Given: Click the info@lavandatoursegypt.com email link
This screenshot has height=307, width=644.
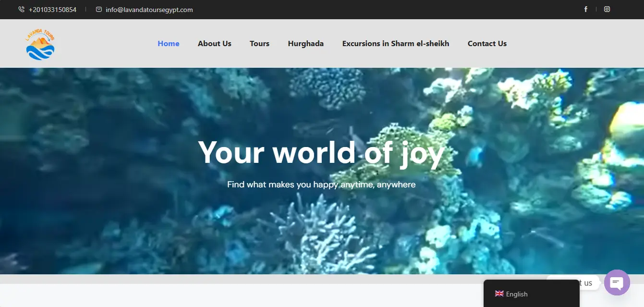Looking at the screenshot, I should pos(149,10).
